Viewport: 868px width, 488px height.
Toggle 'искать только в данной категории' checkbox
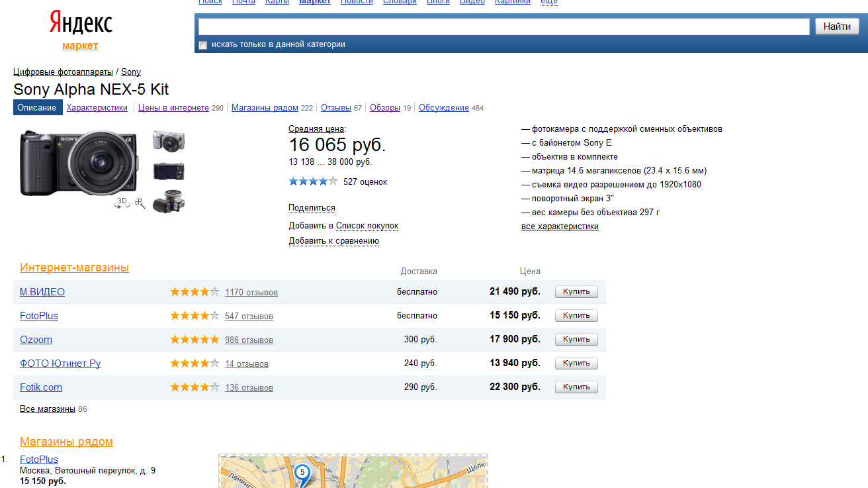tap(203, 45)
